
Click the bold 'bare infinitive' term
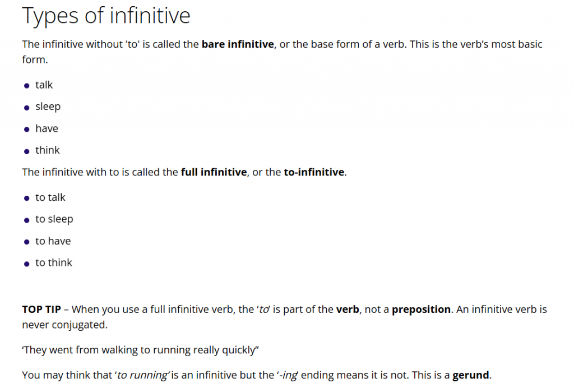238,44
